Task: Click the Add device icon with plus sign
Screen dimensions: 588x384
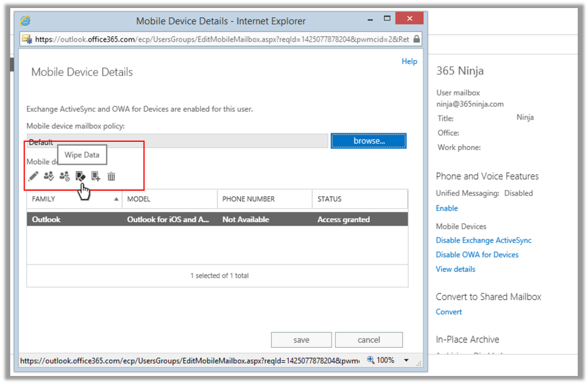Action: point(95,176)
